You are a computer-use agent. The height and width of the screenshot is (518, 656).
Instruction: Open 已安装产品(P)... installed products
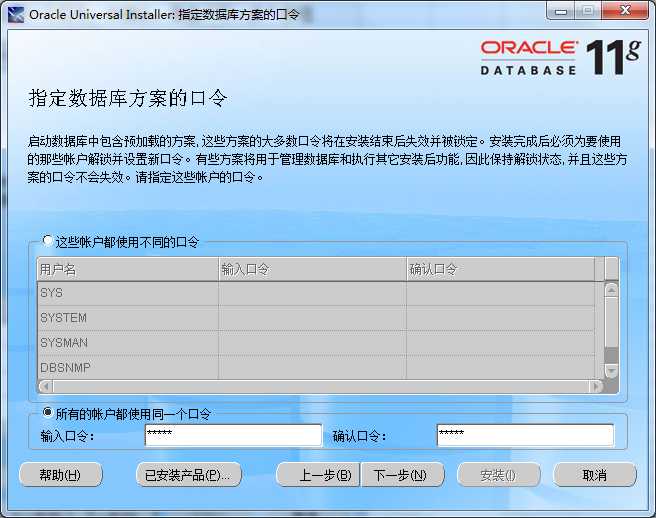point(189,475)
